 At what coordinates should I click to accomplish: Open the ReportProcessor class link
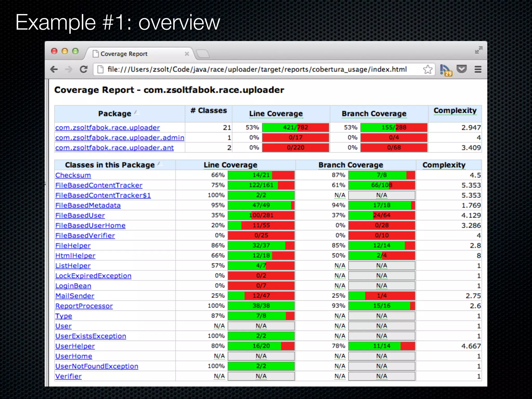[x=84, y=306]
